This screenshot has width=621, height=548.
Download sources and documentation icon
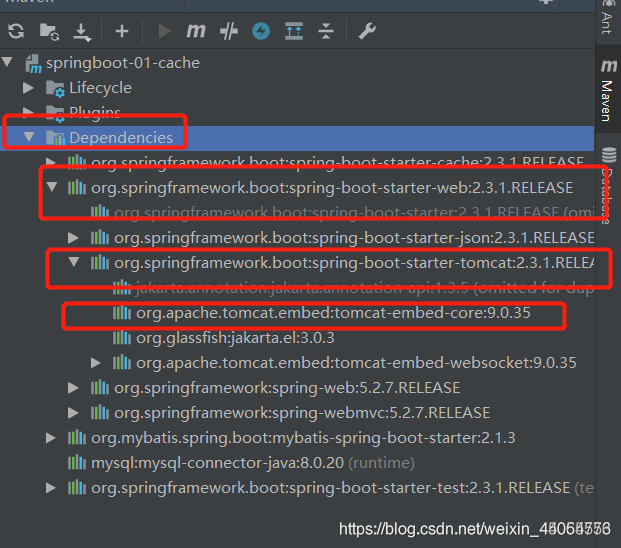(82, 32)
